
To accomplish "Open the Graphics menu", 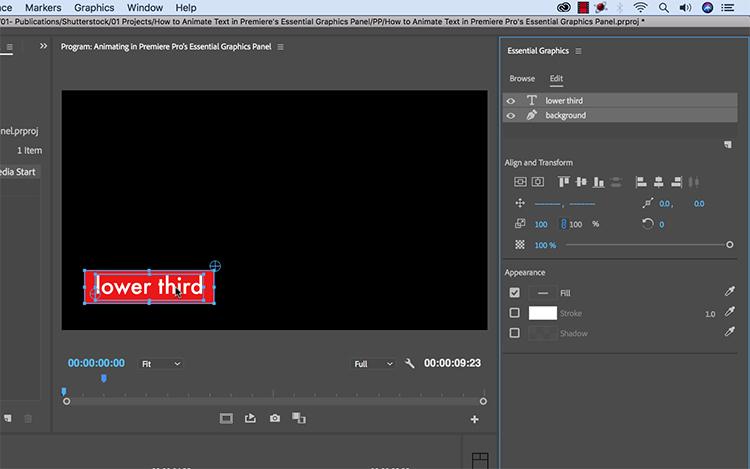I will pos(94,8).
